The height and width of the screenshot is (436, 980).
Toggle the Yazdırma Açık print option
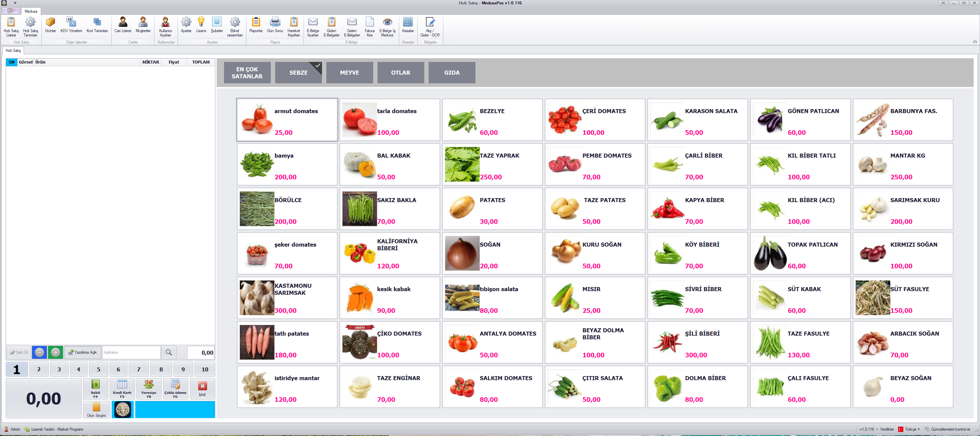[83, 352]
